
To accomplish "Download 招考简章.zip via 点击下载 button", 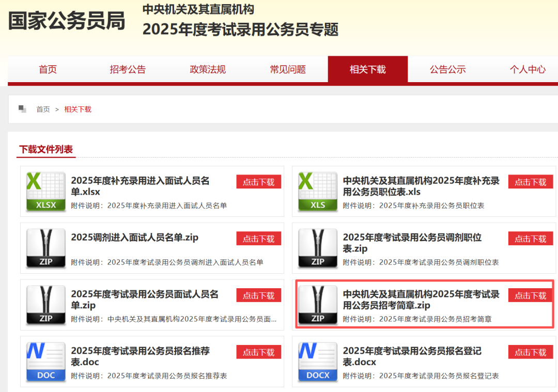I will pos(530,295).
